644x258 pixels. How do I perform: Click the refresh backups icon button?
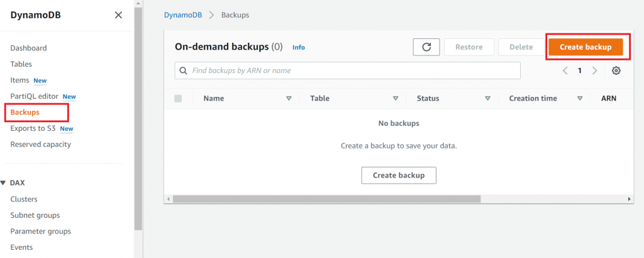tap(426, 47)
